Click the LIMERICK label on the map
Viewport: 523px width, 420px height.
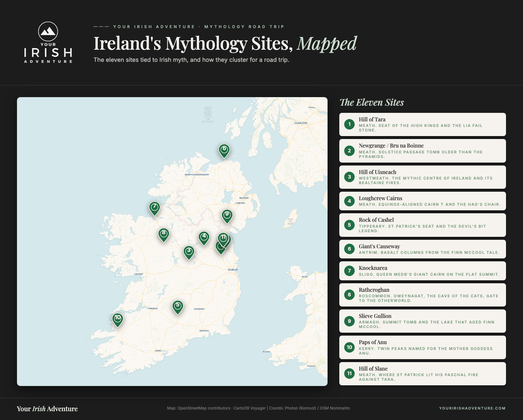pyautogui.click(x=153, y=308)
